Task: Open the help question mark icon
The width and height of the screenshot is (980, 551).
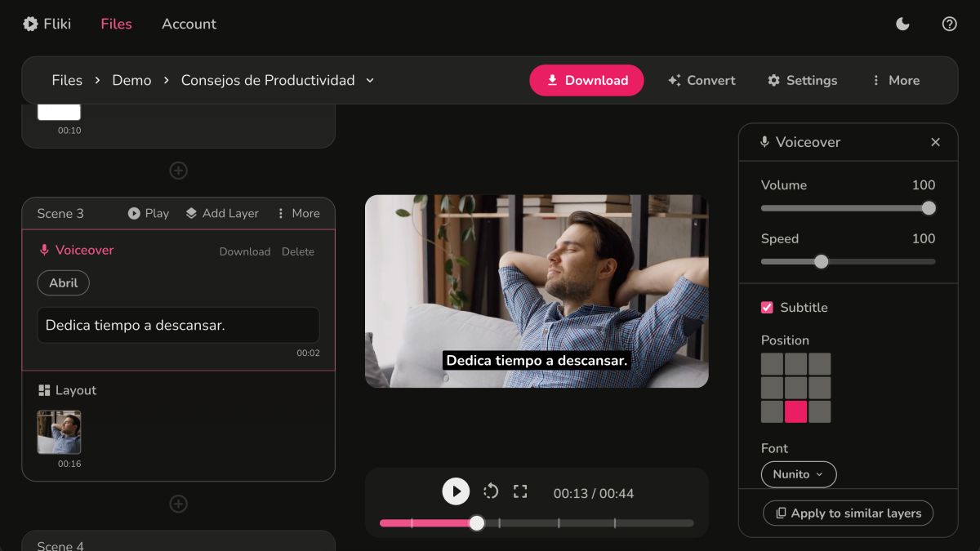Action: click(949, 24)
